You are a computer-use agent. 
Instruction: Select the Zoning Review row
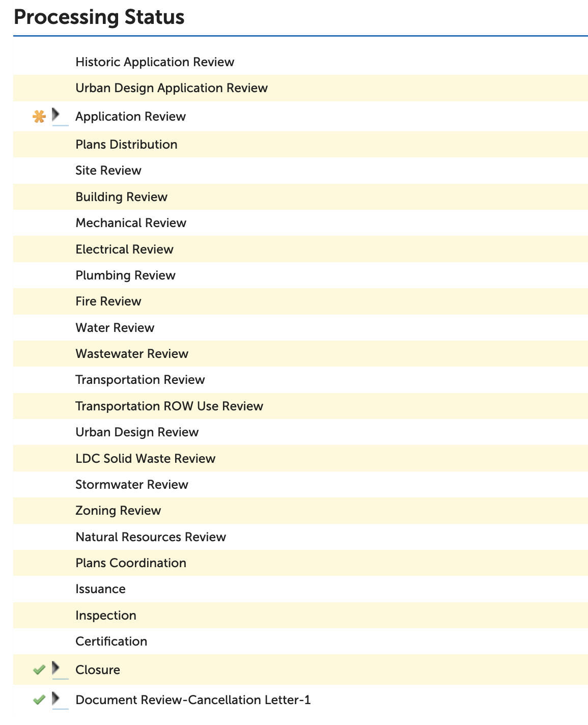(x=300, y=511)
